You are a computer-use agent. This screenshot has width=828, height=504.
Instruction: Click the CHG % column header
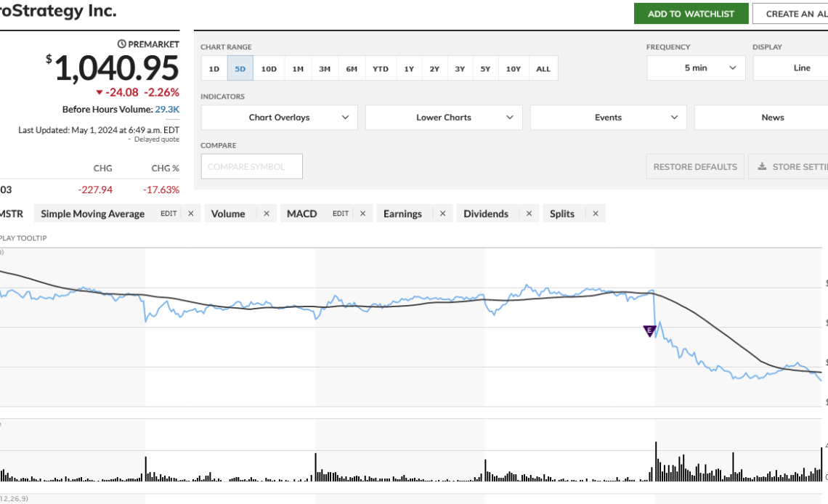tap(166, 168)
